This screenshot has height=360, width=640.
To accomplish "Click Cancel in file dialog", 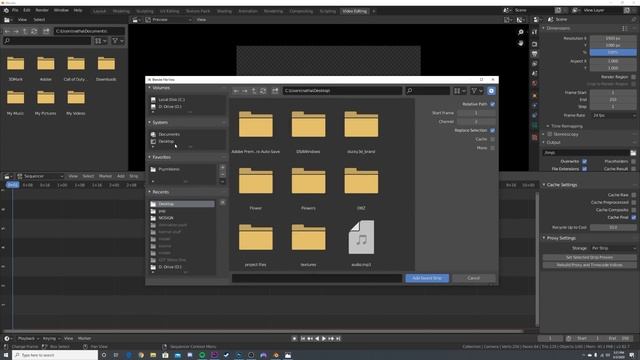I will (473, 278).
